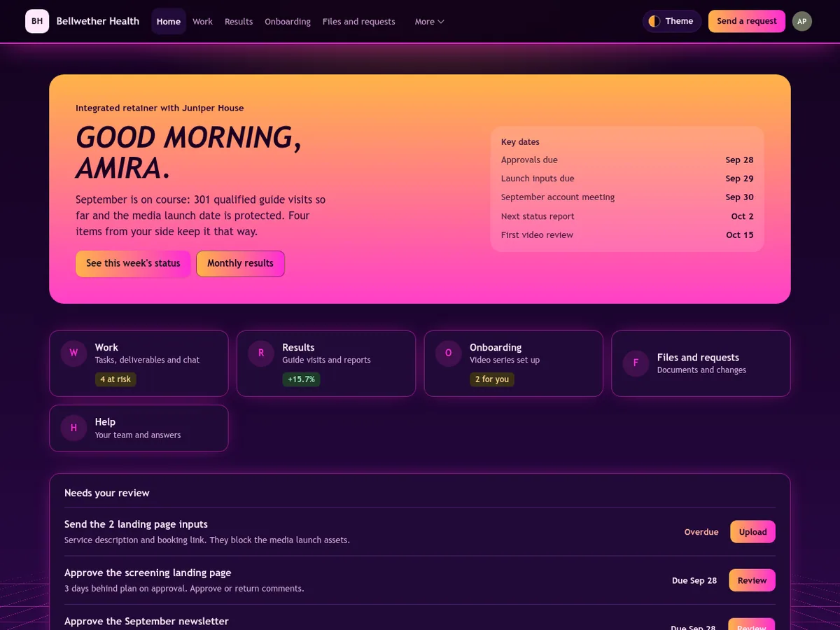Open the Work nav item
This screenshot has height=630, width=840.
[x=202, y=22]
